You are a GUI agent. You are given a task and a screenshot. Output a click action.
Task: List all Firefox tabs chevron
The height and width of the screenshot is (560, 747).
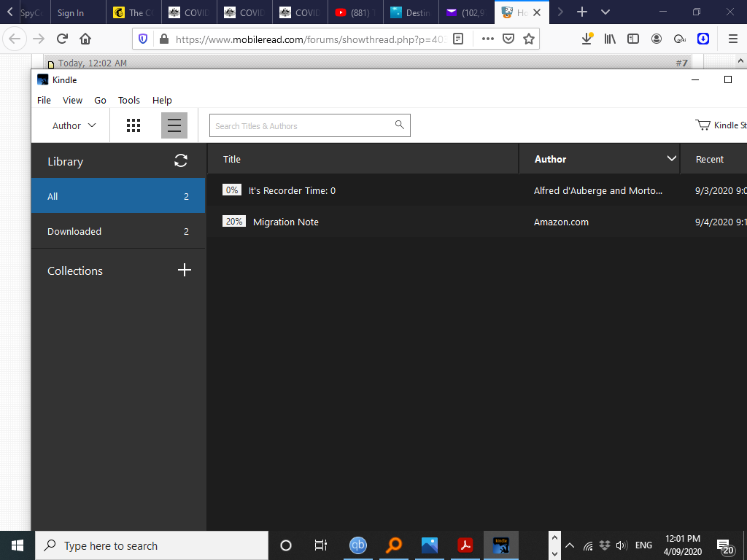tap(605, 12)
